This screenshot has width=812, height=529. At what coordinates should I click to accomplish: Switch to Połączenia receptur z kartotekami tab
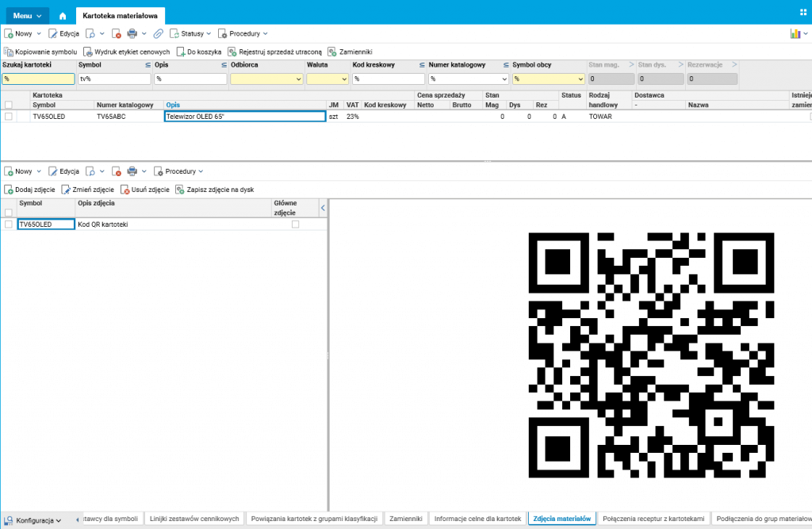(653, 519)
